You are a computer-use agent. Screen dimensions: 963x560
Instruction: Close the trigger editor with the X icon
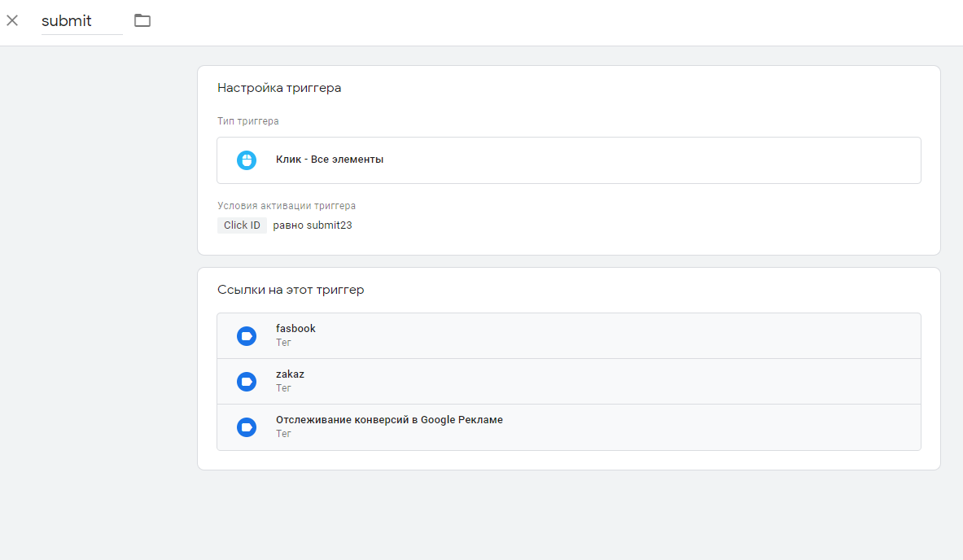pos(12,21)
